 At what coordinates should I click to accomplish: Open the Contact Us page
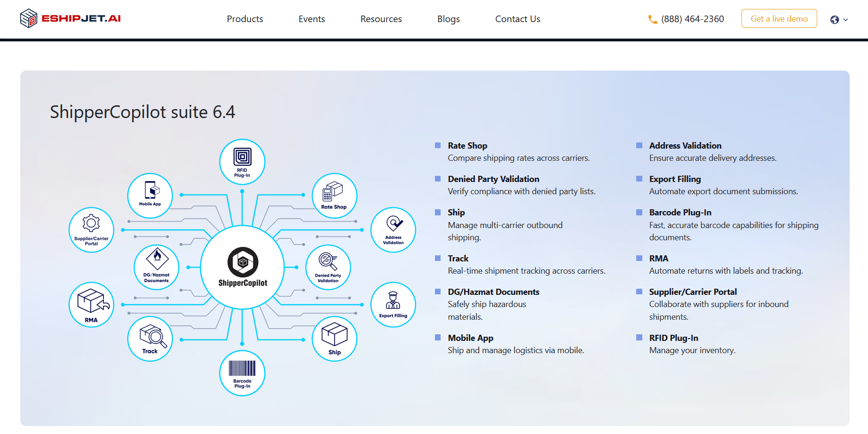click(518, 19)
